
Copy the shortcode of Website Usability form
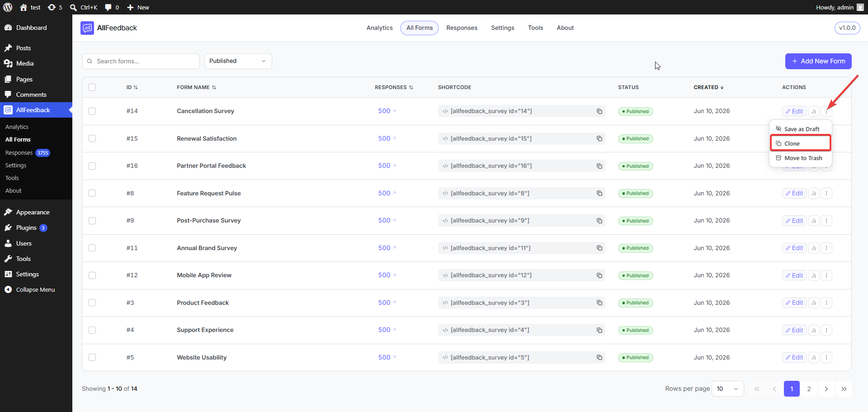[x=599, y=357]
